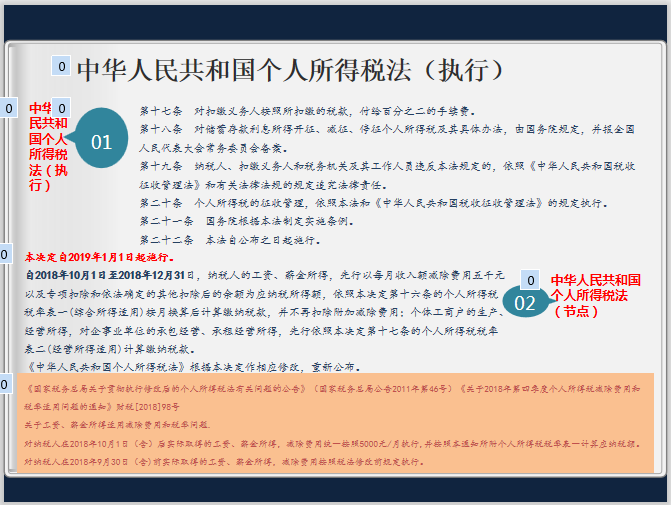Image resolution: width=671 pixels, height=505 pixels.
Task: Click the animation marker above the 02 shape
Action: click(531, 280)
